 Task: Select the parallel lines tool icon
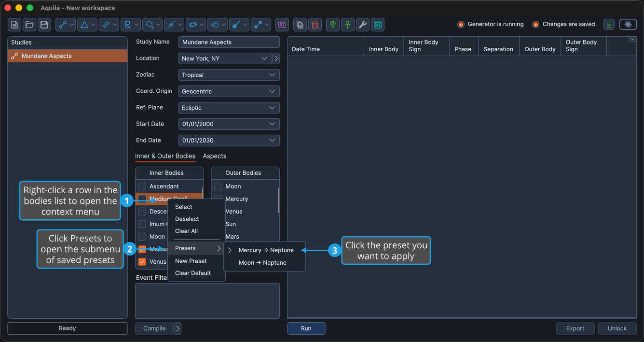pyautogui.click(x=106, y=25)
